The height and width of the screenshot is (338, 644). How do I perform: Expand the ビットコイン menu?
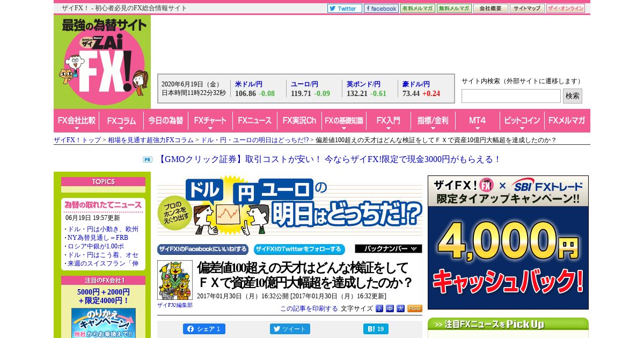coord(522,121)
